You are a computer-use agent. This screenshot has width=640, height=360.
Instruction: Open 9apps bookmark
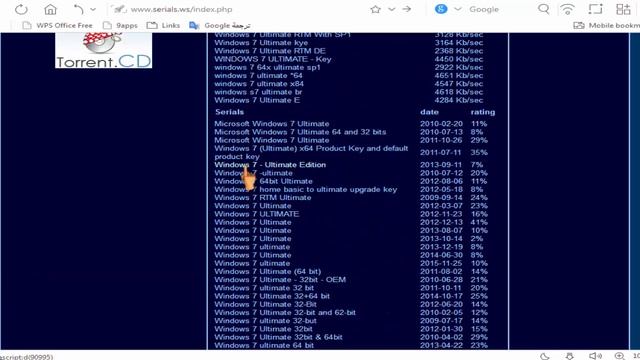[120, 25]
